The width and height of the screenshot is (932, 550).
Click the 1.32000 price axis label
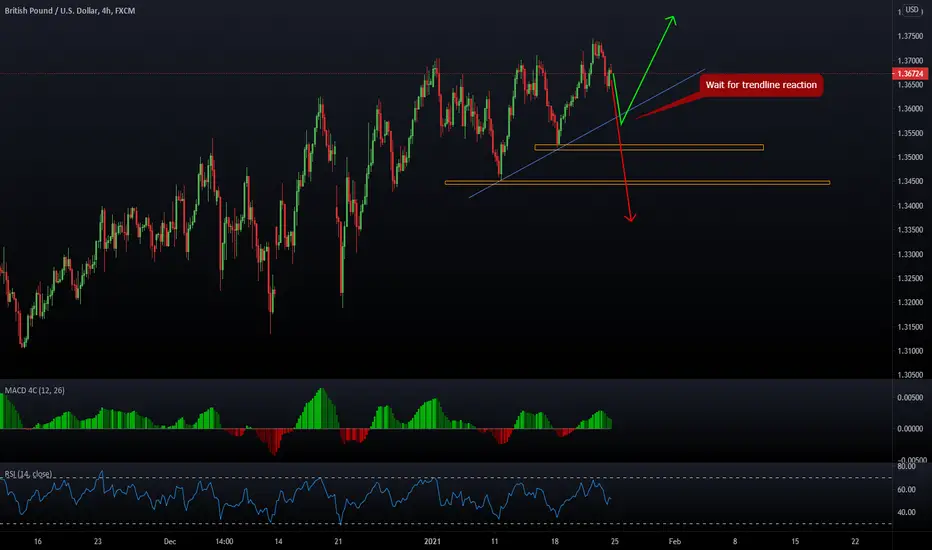[x=910, y=303]
